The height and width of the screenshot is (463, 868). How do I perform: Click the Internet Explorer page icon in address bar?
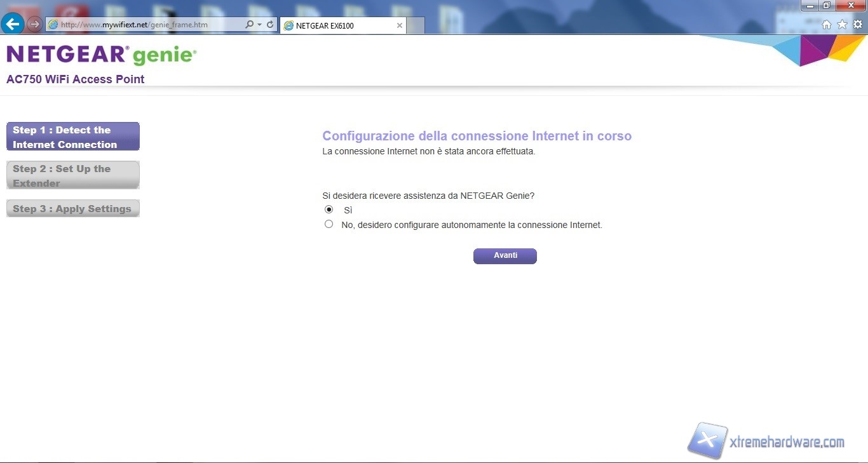[53, 25]
